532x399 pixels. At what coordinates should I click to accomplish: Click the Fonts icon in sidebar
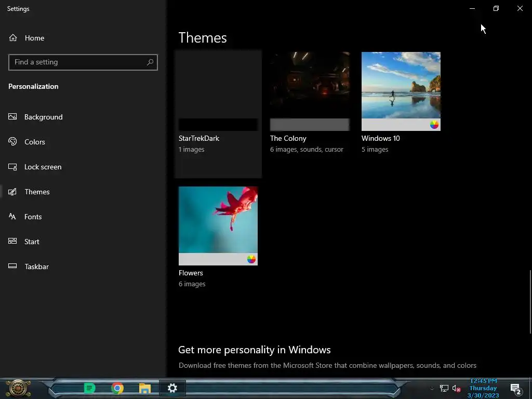point(12,217)
